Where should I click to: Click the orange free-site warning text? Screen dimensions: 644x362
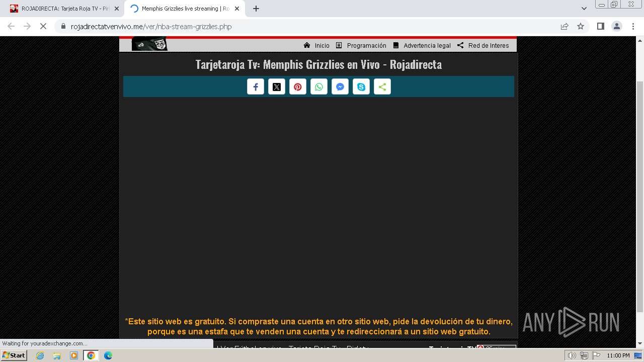point(318,326)
